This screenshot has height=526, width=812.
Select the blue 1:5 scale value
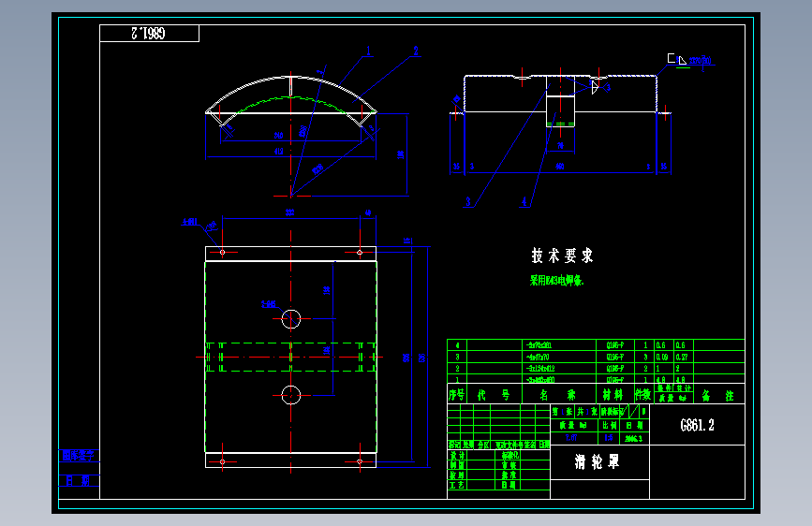coord(609,437)
